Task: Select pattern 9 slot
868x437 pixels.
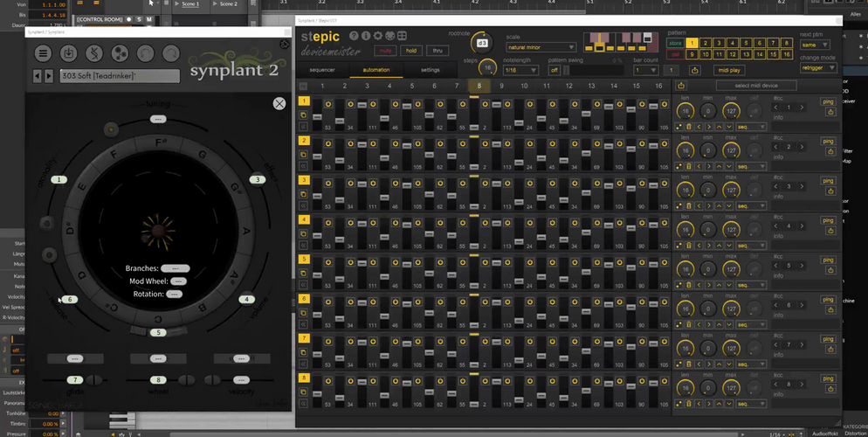Action: tap(692, 54)
